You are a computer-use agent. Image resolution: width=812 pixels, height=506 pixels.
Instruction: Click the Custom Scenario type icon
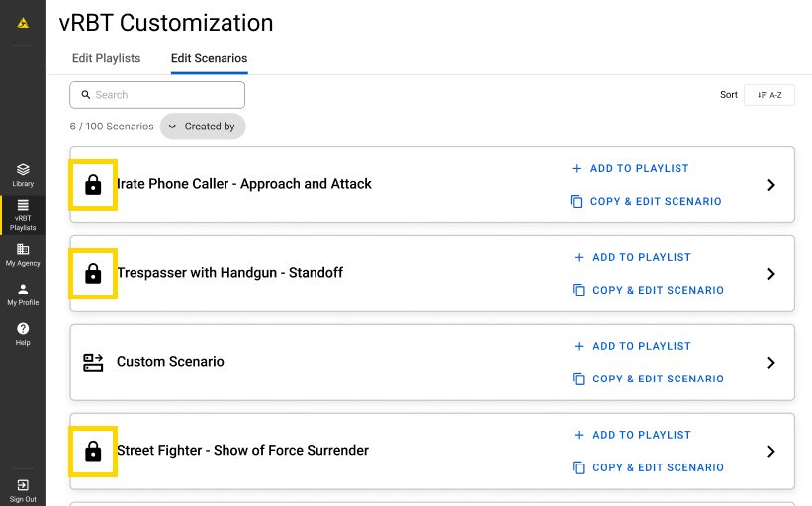coord(93,362)
